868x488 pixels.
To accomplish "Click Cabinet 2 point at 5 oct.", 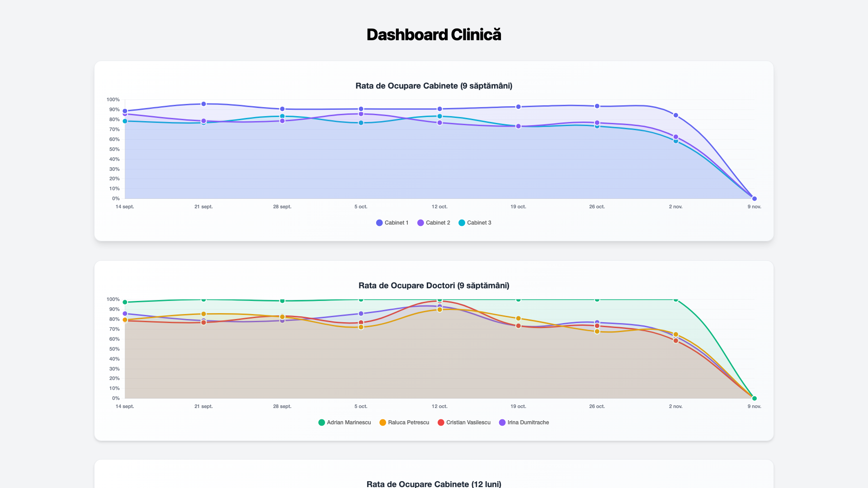I will coord(361,114).
